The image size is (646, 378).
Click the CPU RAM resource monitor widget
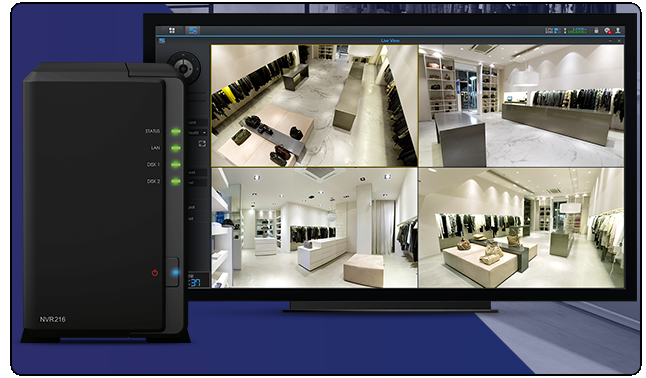point(552,31)
